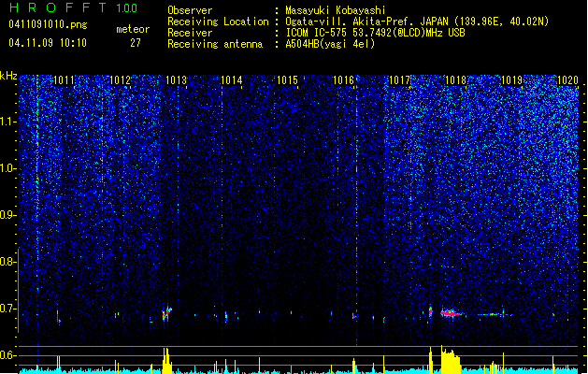Screen dimensions: 588x374
Task: Click the tall yellow power block under 1018
Action: coord(451,360)
